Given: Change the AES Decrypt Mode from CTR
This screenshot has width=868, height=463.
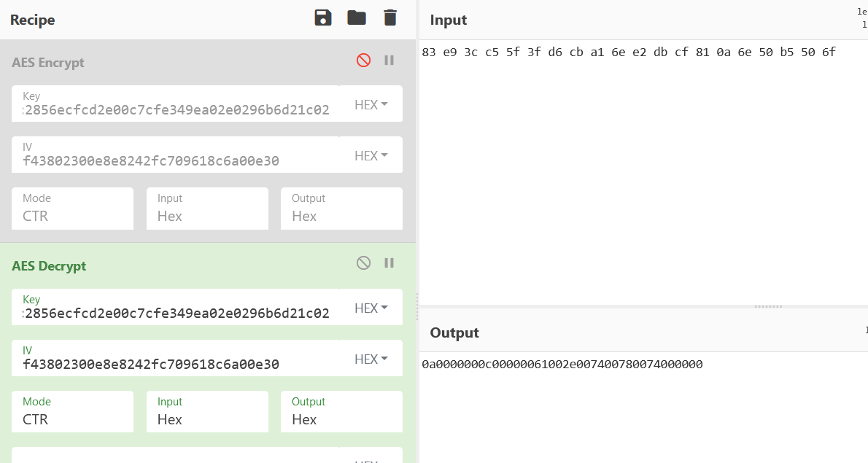Looking at the screenshot, I should [x=72, y=411].
